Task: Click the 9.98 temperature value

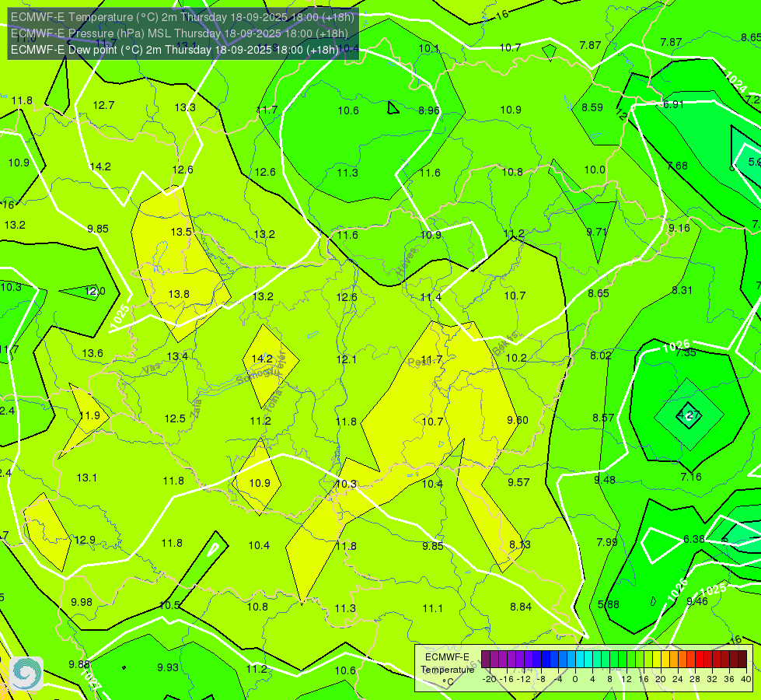Action: click(82, 602)
